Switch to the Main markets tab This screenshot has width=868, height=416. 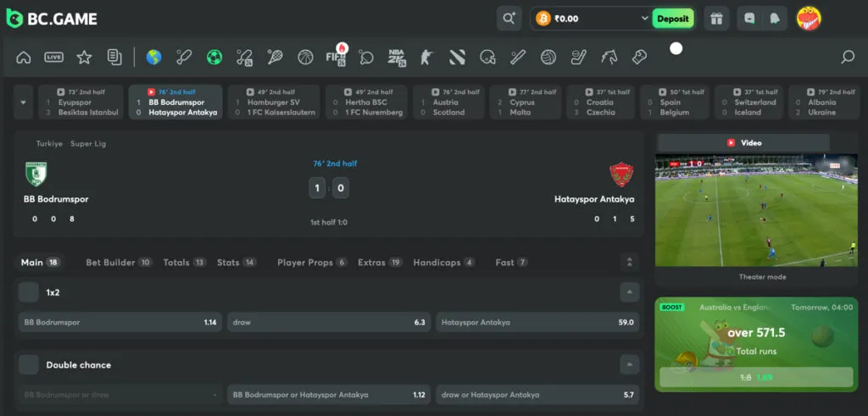pos(41,262)
